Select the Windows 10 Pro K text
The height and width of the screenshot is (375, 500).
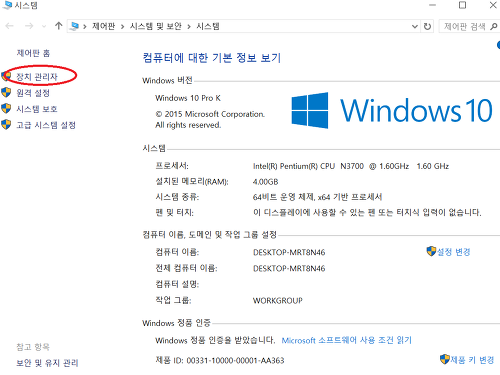coord(188,98)
